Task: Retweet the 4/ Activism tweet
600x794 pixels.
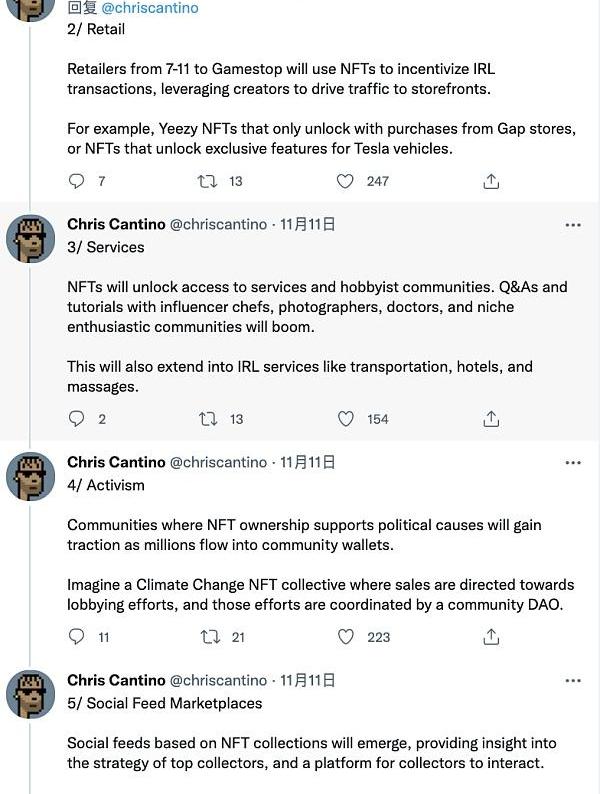Action: tap(210, 637)
